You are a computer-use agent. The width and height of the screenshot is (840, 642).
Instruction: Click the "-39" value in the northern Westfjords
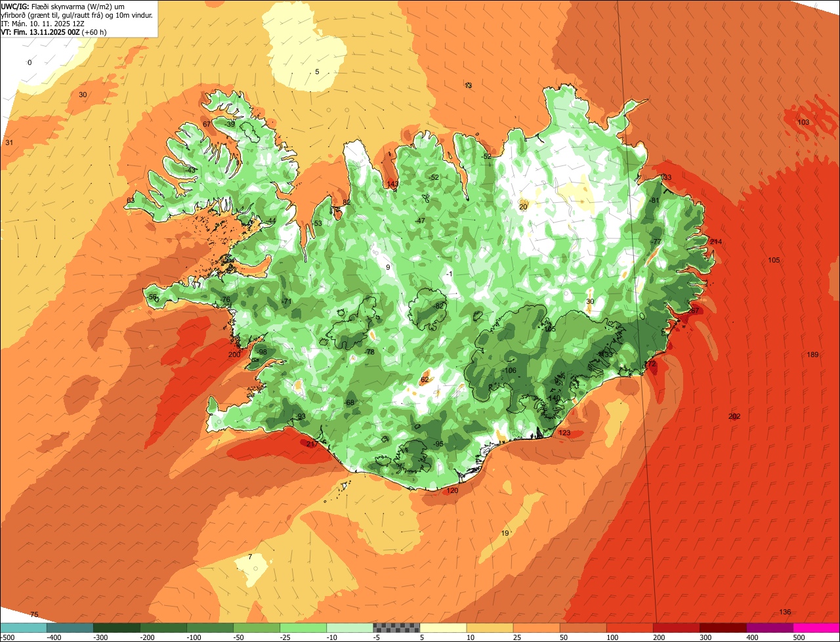click(x=230, y=124)
